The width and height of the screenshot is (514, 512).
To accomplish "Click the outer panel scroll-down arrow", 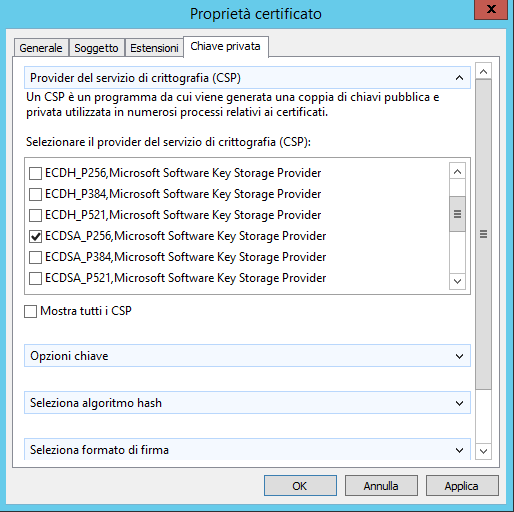I will 483,451.
